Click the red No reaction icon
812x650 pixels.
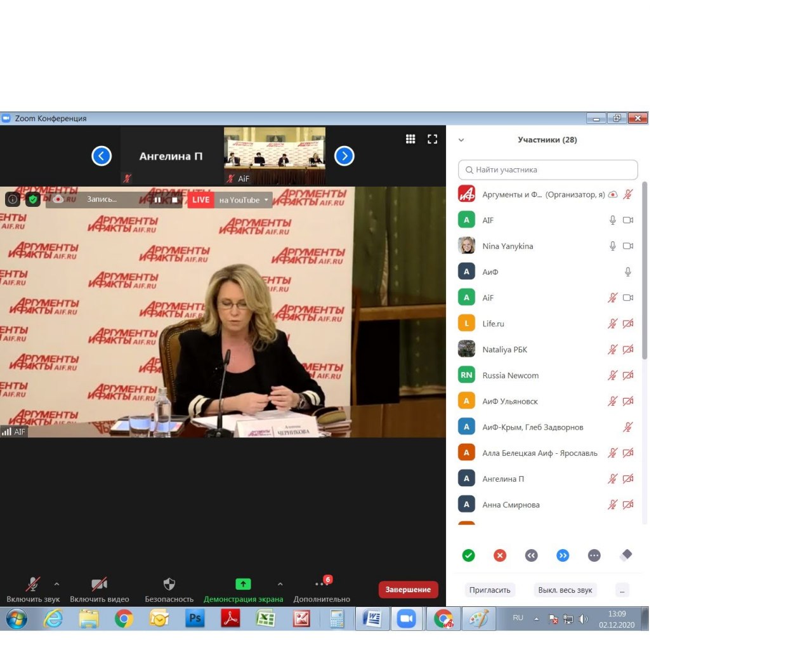(500, 555)
